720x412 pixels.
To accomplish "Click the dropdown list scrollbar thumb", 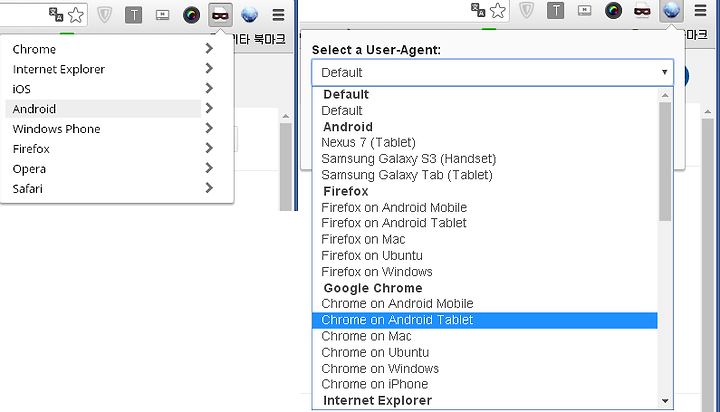I will [x=665, y=162].
